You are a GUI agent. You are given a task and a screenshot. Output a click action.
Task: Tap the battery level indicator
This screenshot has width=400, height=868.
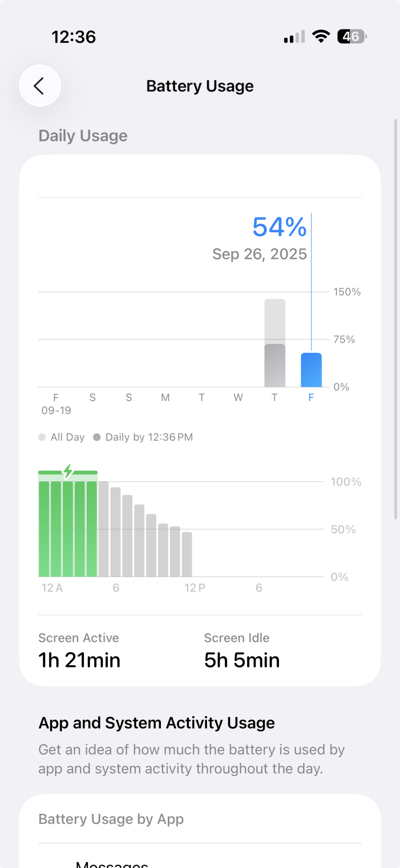[352, 37]
